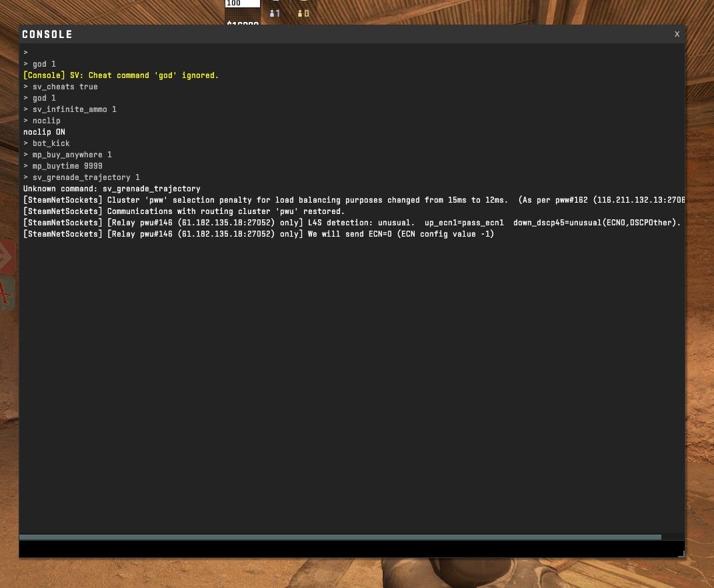714x588 pixels.
Task: Click the red arrow sign beside console
Action: point(7,257)
